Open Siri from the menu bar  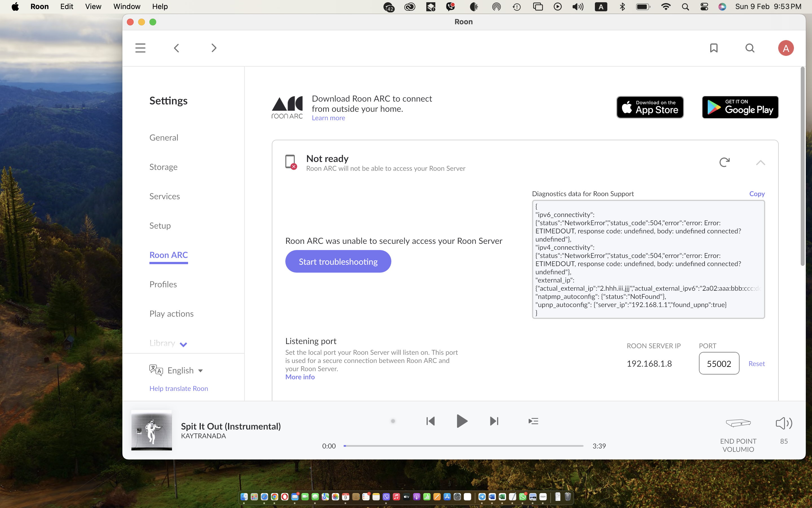pos(722,7)
